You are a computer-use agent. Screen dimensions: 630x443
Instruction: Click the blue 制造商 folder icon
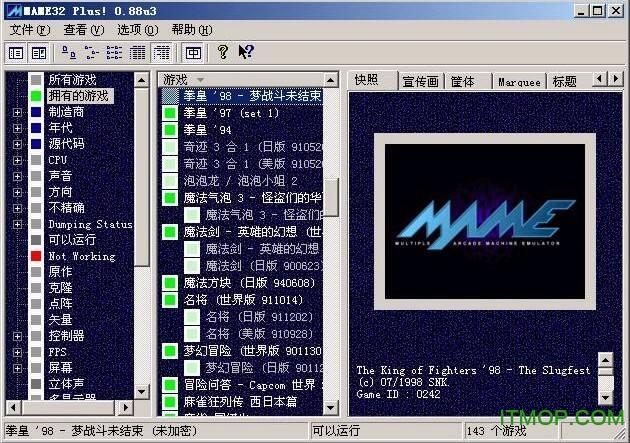pyautogui.click(x=36, y=112)
